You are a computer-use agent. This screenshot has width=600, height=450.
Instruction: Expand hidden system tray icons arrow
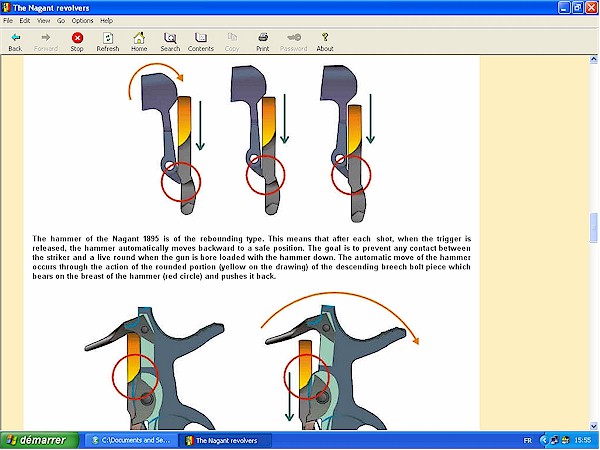click(x=543, y=440)
